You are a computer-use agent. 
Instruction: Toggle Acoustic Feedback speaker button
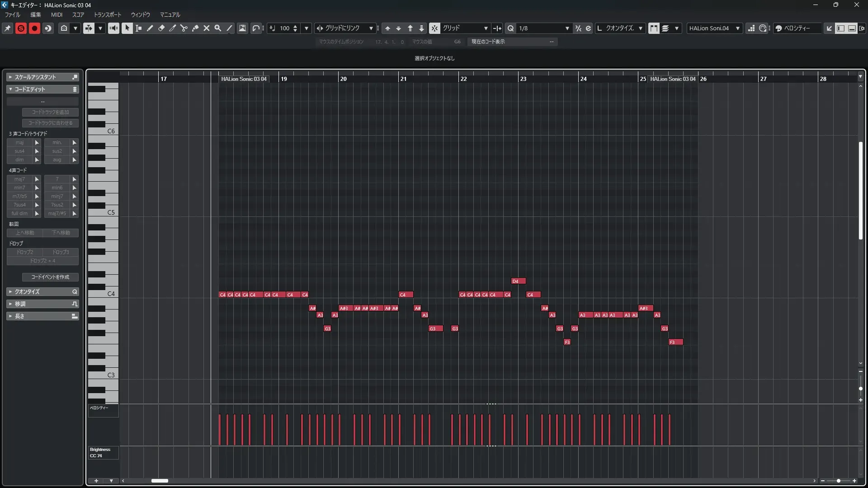113,28
